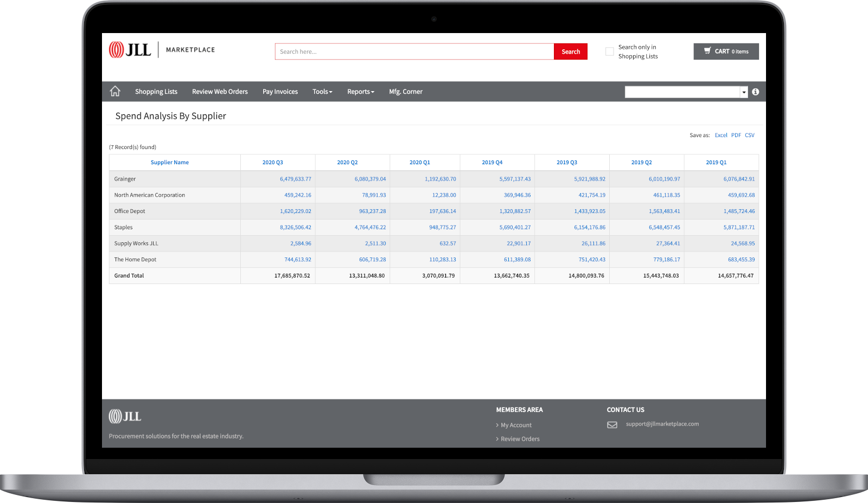The image size is (868, 503).
Task: Open Grainger 2020 Q1 value 1,192,630.70
Action: [441, 179]
